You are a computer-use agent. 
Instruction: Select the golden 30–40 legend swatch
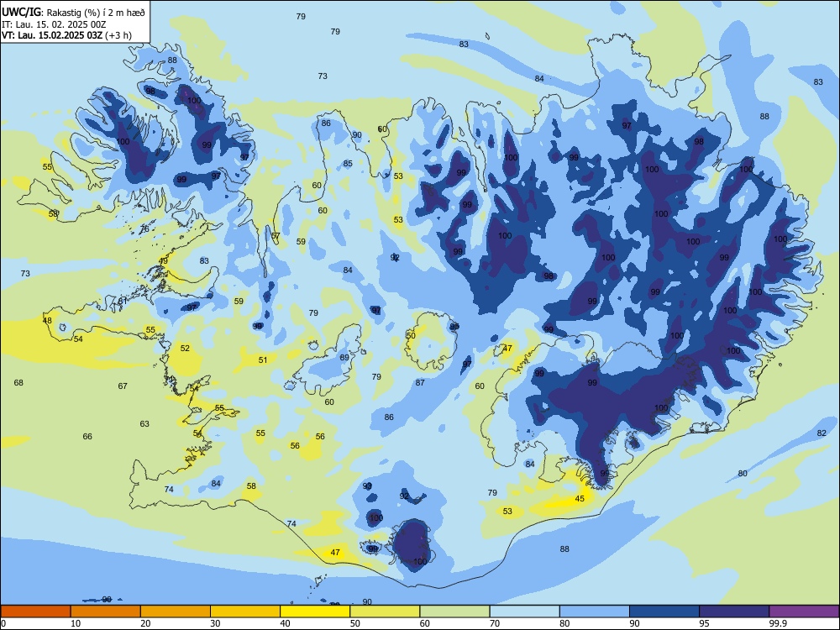point(245,612)
